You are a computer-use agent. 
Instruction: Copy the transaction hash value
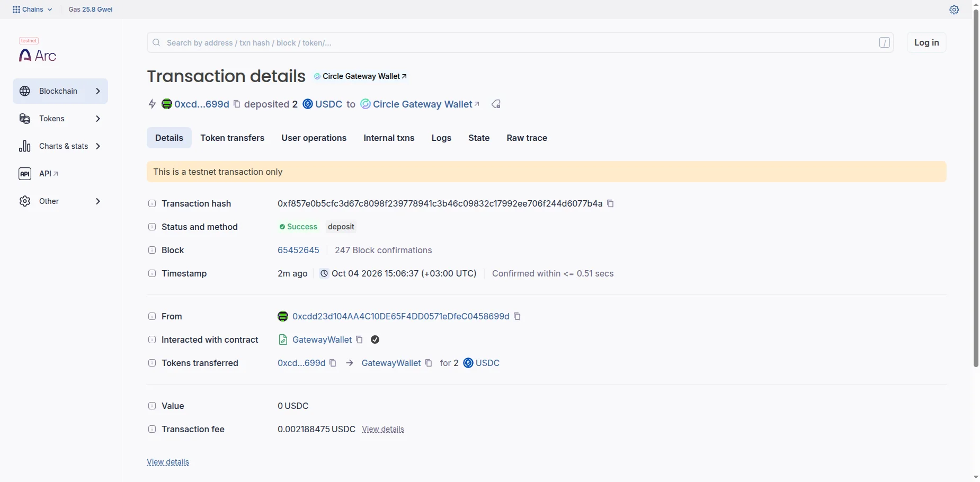click(x=610, y=203)
